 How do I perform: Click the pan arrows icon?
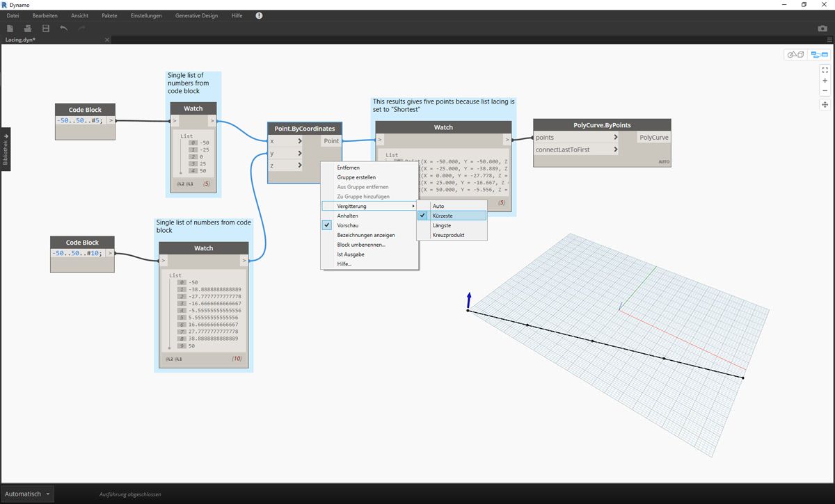(825, 105)
